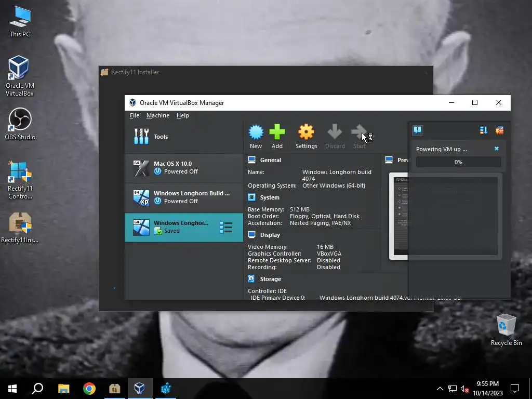532x399 pixels.
Task: Cancel the Powering VM up notification
Action: point(497,149)
